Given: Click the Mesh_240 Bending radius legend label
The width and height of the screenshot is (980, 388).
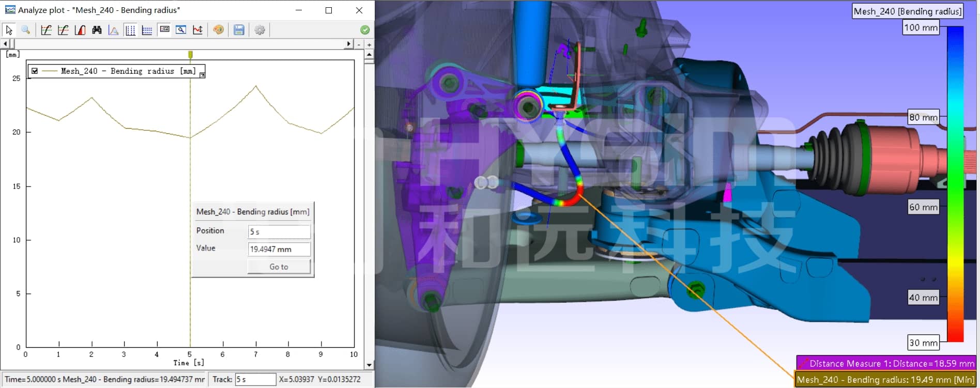Looking at the screenshot, I should click(128, 71).
